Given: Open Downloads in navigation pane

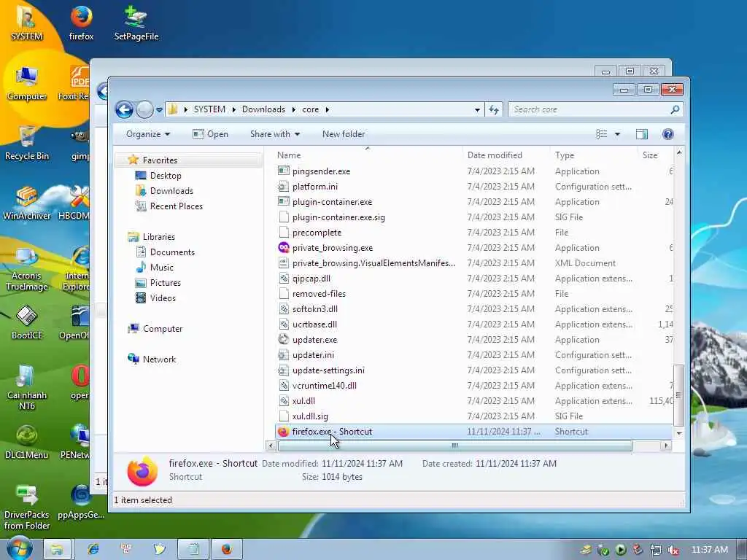Looking at the screenshot, I should click(171, 191).
